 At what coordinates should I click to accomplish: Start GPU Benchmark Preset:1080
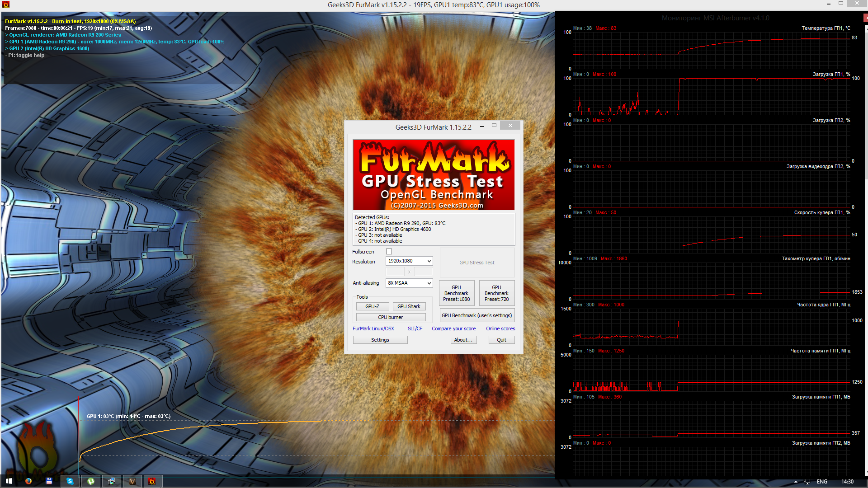pos(456,293)
